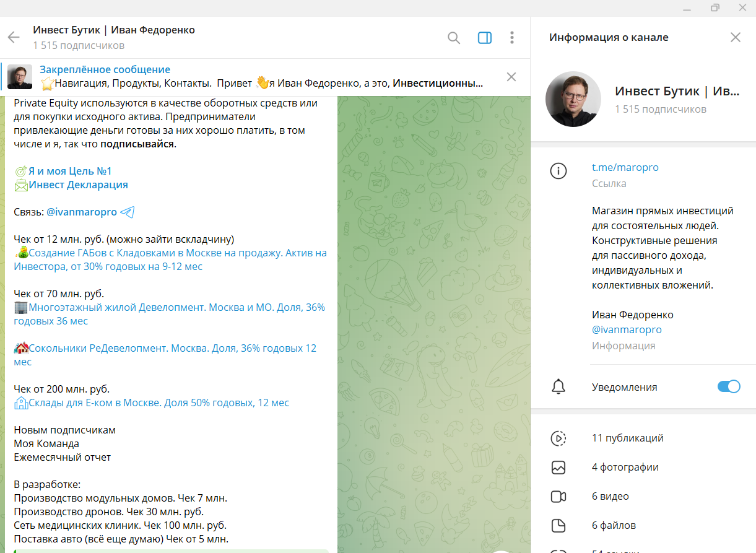Screen dimensions: 756x553
Task: Open "4 фотографии" shared media
Action: [x=625, y=467]
